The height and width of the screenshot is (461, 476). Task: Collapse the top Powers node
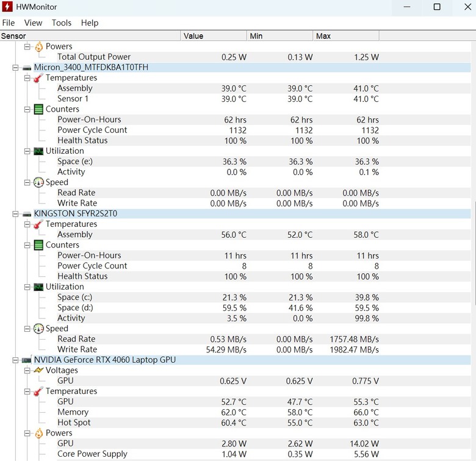(x=27, y=46)
